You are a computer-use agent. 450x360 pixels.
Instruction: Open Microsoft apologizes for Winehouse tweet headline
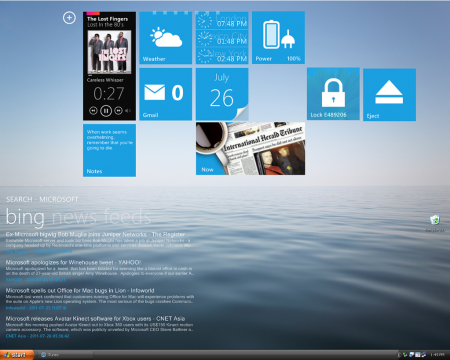tap(73, 262)
